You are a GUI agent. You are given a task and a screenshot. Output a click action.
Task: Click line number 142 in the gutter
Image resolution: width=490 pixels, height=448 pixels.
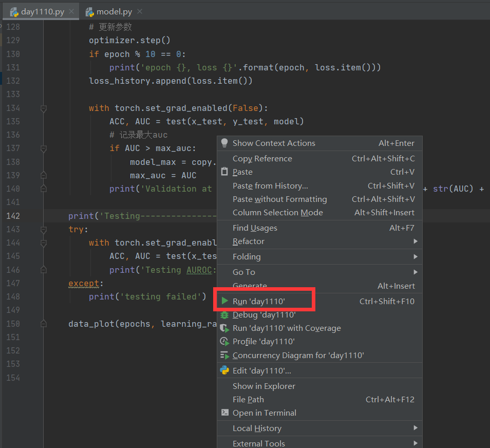click(x=13, y=216)
